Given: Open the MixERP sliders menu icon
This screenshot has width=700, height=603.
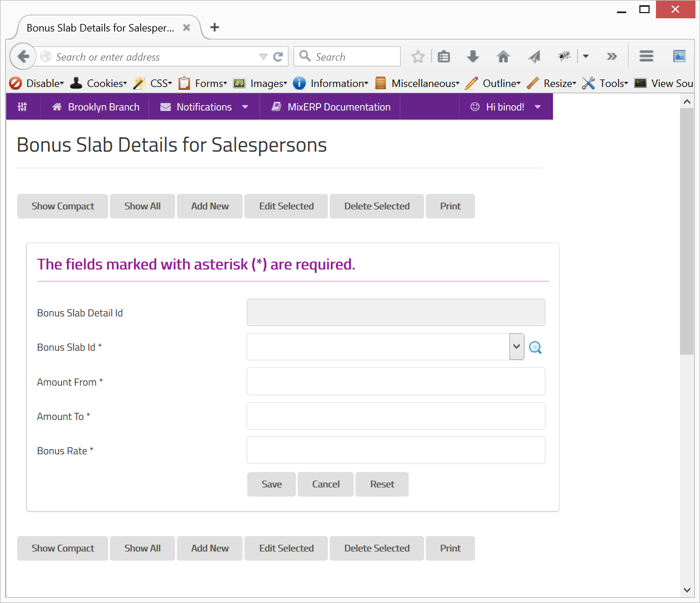Looking at the screenshot, I should click(x=23, y=107).
